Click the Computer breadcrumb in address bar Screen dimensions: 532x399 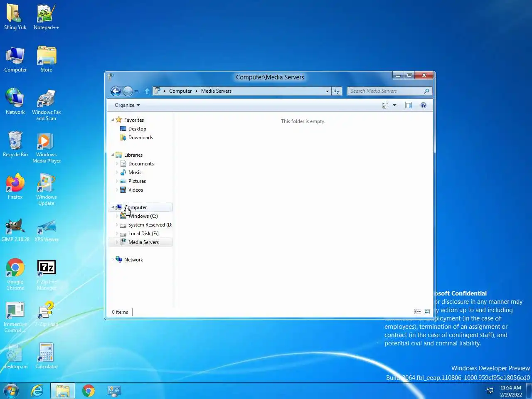tap(180, 91)
